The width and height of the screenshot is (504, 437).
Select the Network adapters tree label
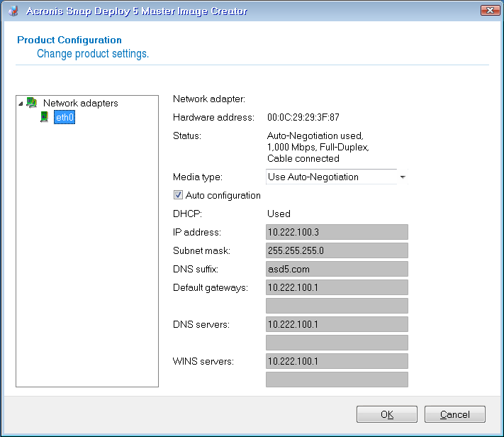point(80,103)
